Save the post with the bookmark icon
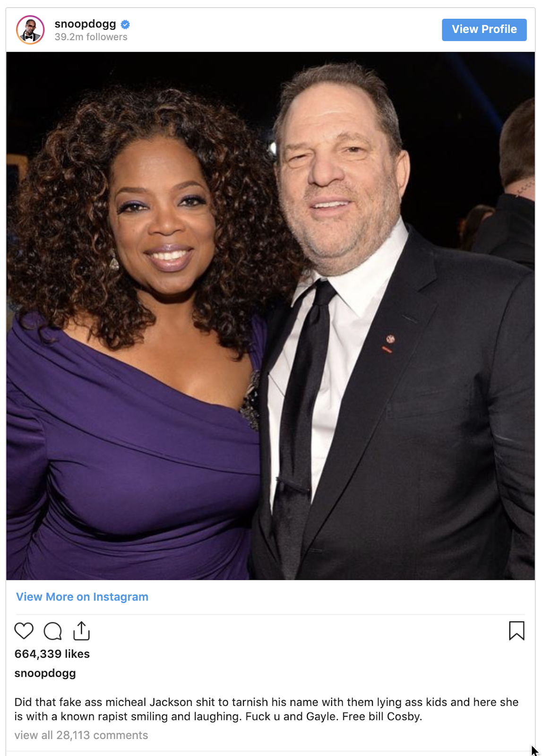 tap(516, 631)
